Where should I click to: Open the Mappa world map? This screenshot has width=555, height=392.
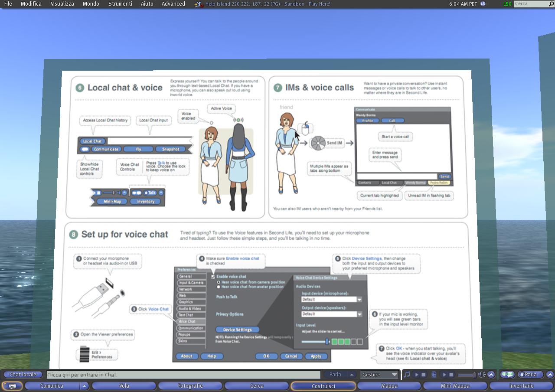click(x=389, y=386)
